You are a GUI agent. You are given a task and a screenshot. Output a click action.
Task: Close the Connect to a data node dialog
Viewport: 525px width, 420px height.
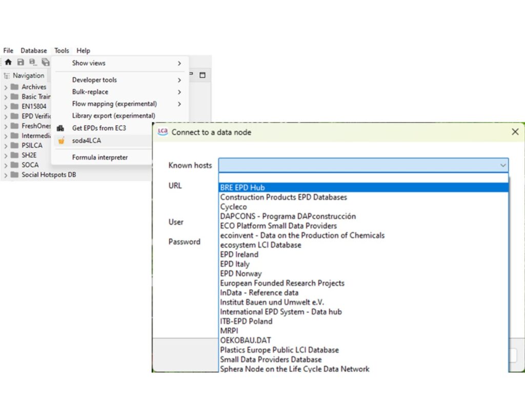[x=515, y=132]
